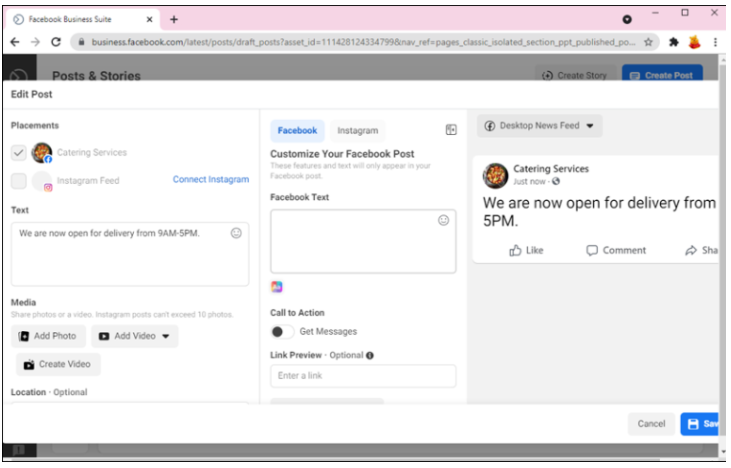
Task: Switch to the Instagram tab
Action: tap(358, 131)
